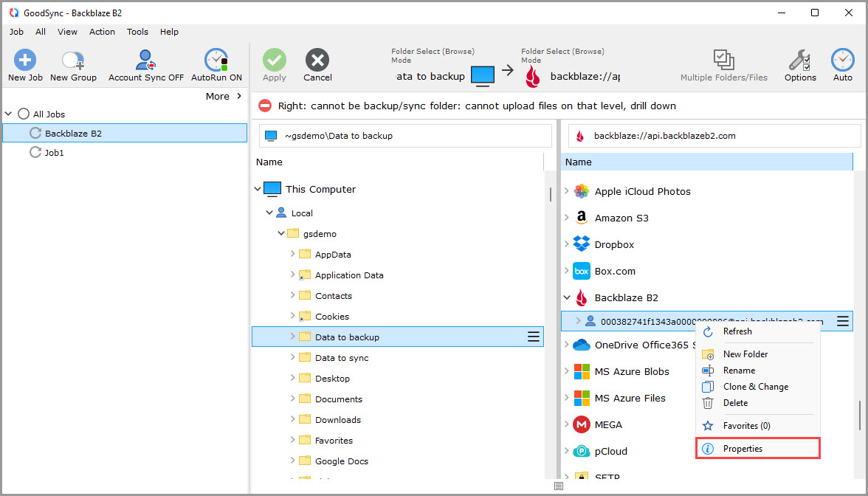Click the New Group icon
Viewport: 868px width, 496px height.
click(x=72, y=60)
